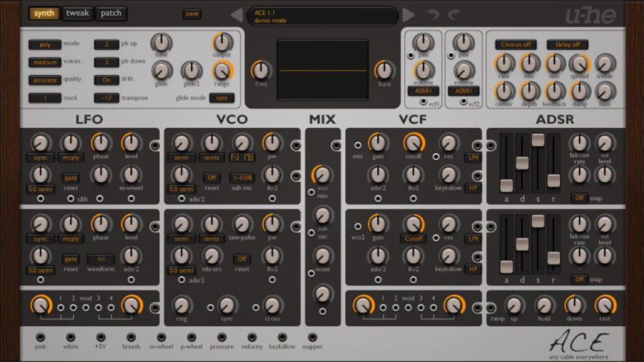Click the save button
The width and height of the screenshot is (644, 362).
coord(192,14)
